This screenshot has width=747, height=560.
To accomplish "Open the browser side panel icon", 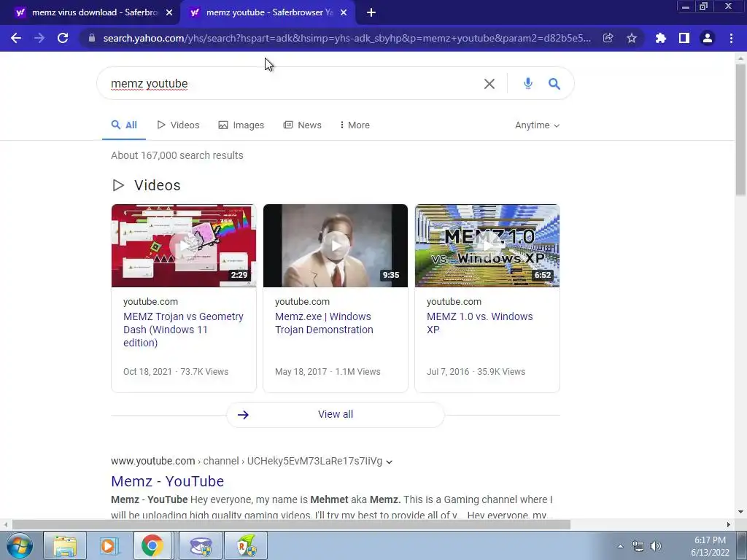I will tap(684, 38).
